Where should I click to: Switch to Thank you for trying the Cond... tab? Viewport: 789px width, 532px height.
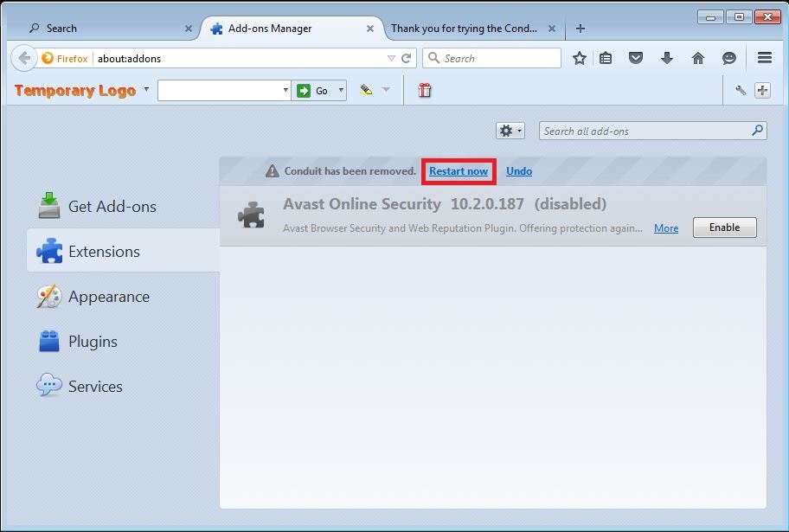pyautogui.click(x=473, y=29)
